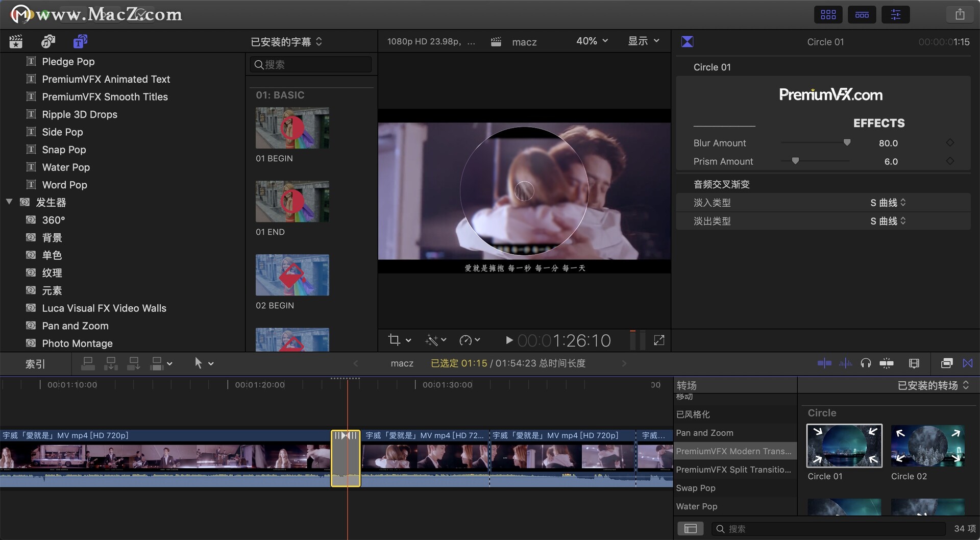The image size is (980, 540).
Task: Select Pledge Pop in titles list
Action: pos(68,61)
